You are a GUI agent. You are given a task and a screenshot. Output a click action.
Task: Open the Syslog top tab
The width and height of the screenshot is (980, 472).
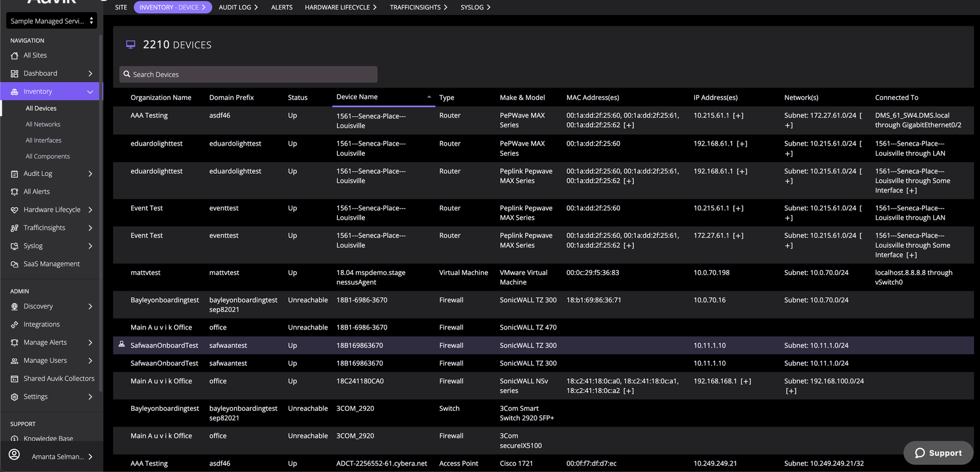(475, 7)
